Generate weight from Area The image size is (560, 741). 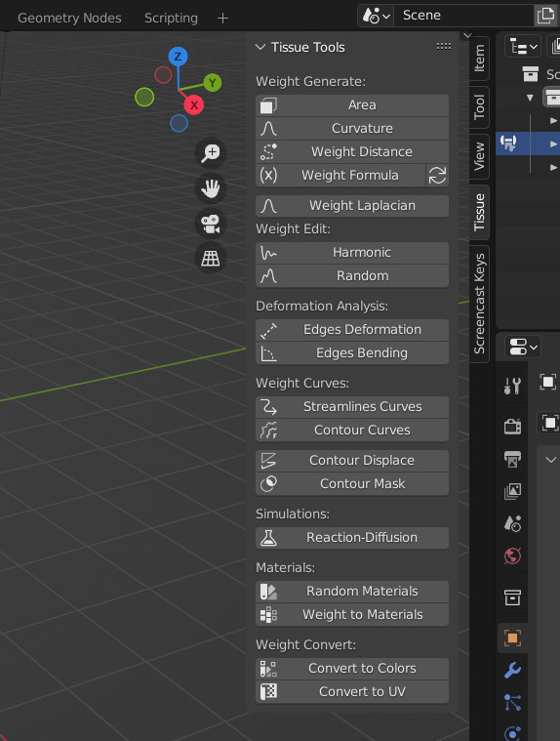[x=352, y=105]
